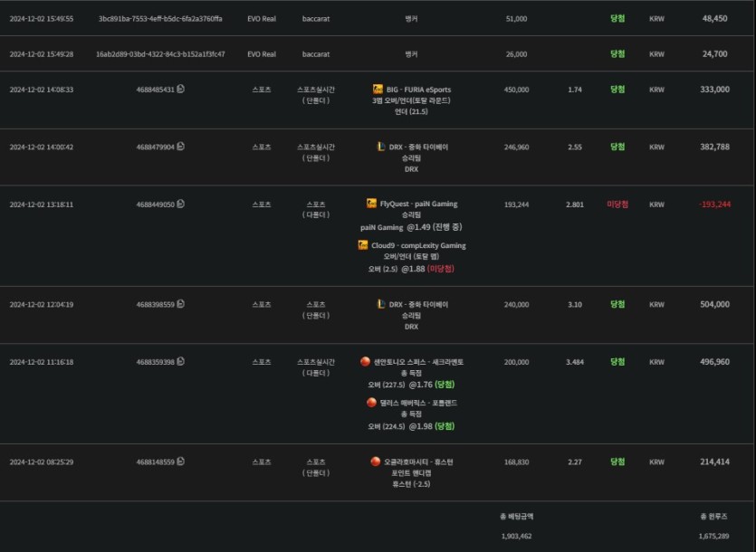The image size is (756, 552).
Task: Copy bet ID 4688479904 icon
Action: click(181, 147)
